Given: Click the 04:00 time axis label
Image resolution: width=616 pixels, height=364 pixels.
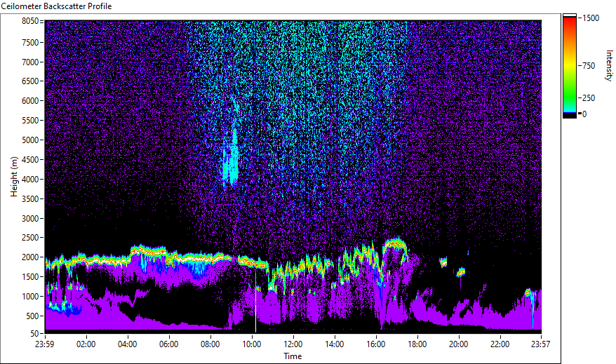Looking at the screenshot, I should point(127,344).
